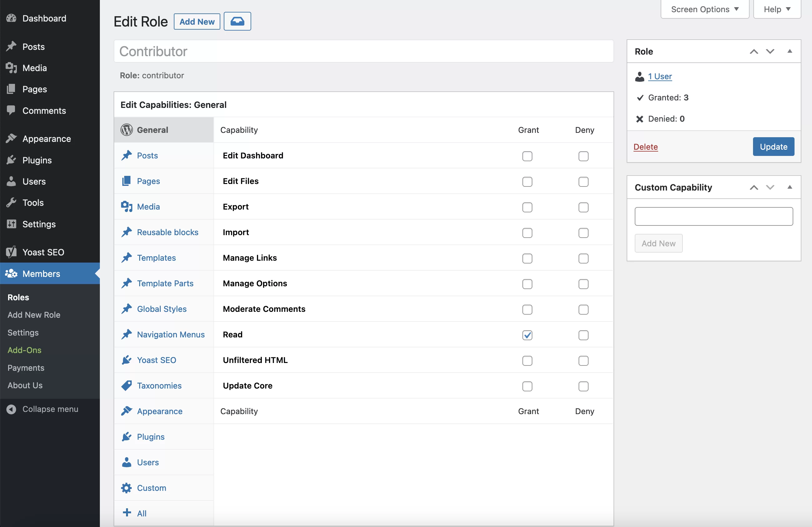Collapse the Role panel with the triangle toggle
Screen dimensions: 812x527
790,51
